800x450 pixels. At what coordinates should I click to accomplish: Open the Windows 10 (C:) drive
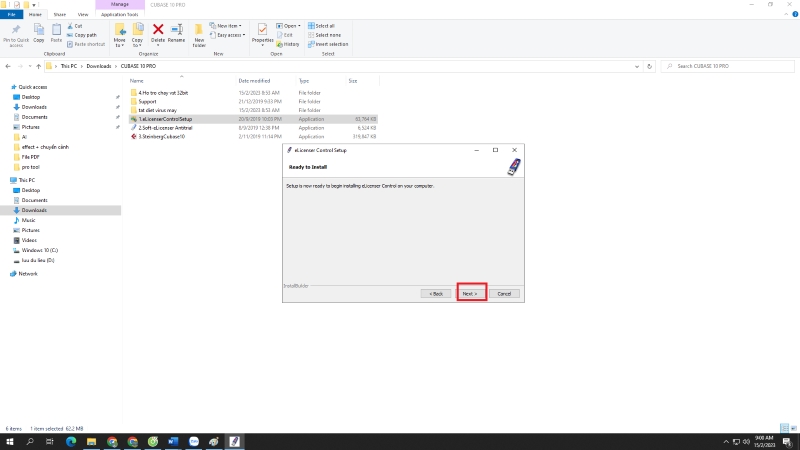tap(39, 251)
